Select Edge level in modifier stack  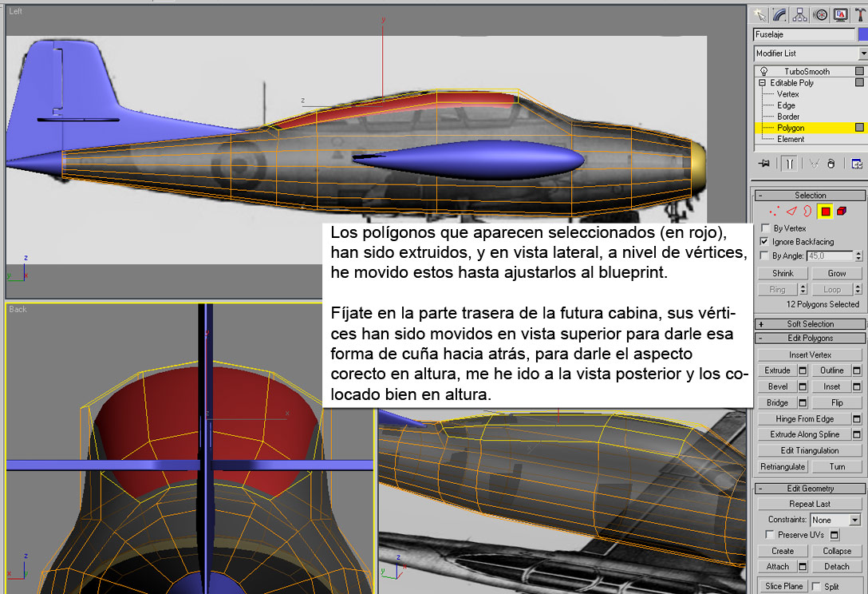tap(786, 105)
